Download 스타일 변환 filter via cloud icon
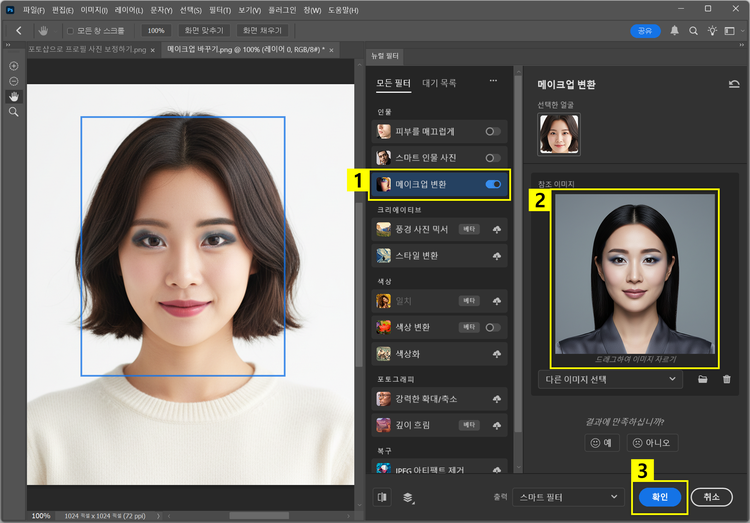This screenshot has width=750, height=523. coord(496,255)
